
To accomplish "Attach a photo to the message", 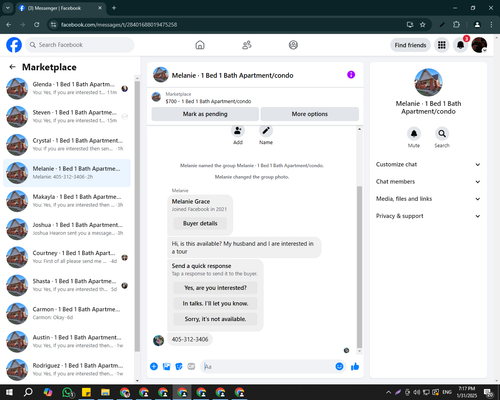I will pos(167,367).
